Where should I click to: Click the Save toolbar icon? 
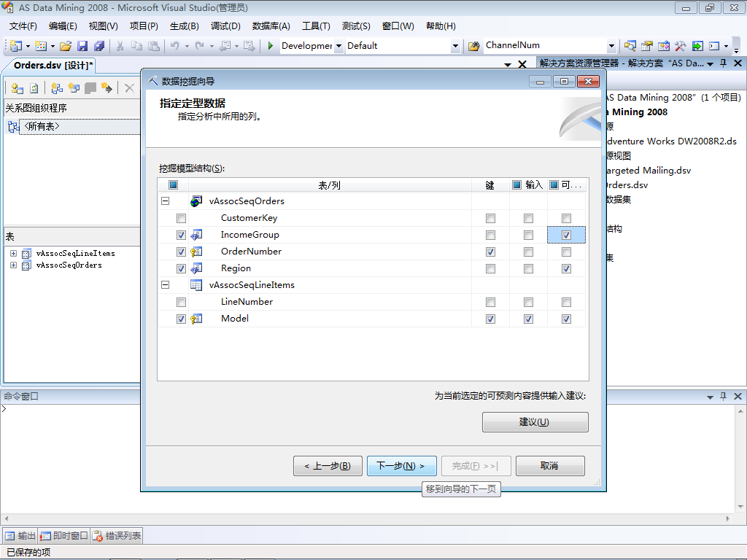(x=82, y=46)
